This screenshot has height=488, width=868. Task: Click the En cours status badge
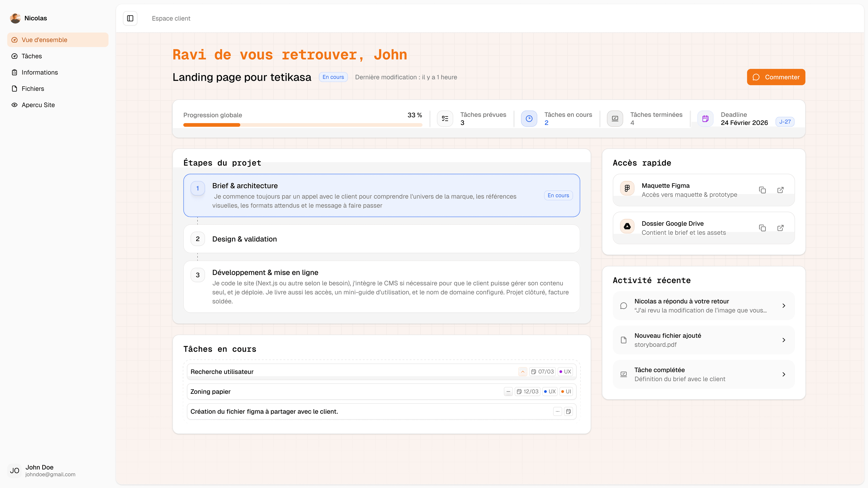[333, 77]
